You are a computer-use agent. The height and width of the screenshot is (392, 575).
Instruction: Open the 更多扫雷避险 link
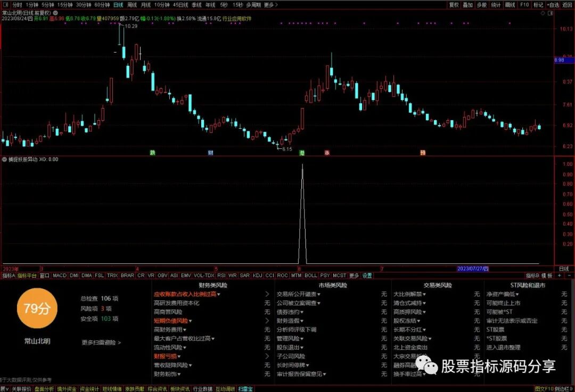pos(101,343)
